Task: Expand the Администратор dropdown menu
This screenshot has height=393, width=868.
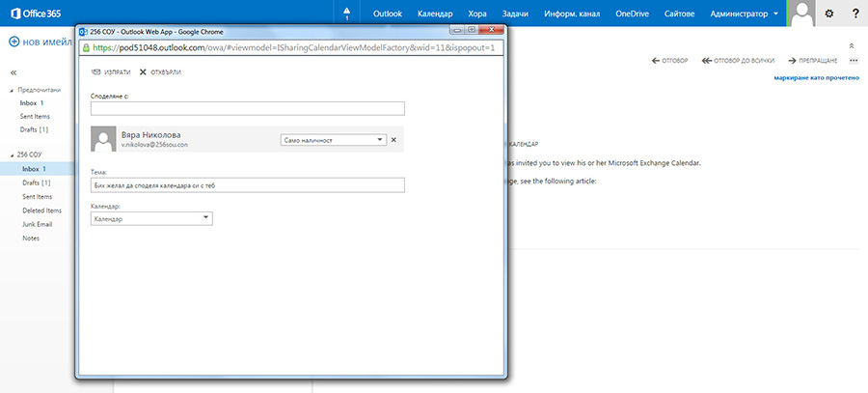Action: coord(744,14)
